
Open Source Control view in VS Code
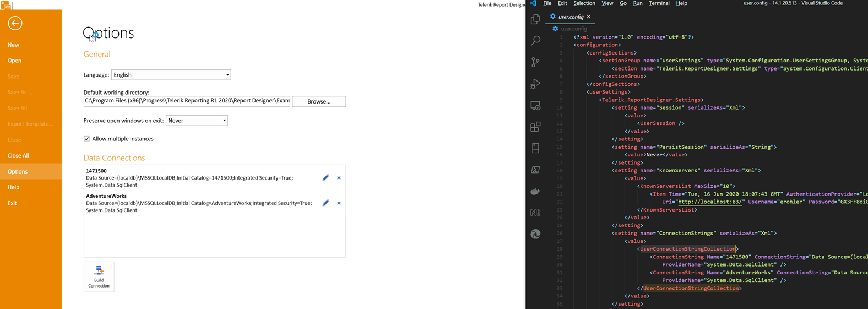[535, 62]
